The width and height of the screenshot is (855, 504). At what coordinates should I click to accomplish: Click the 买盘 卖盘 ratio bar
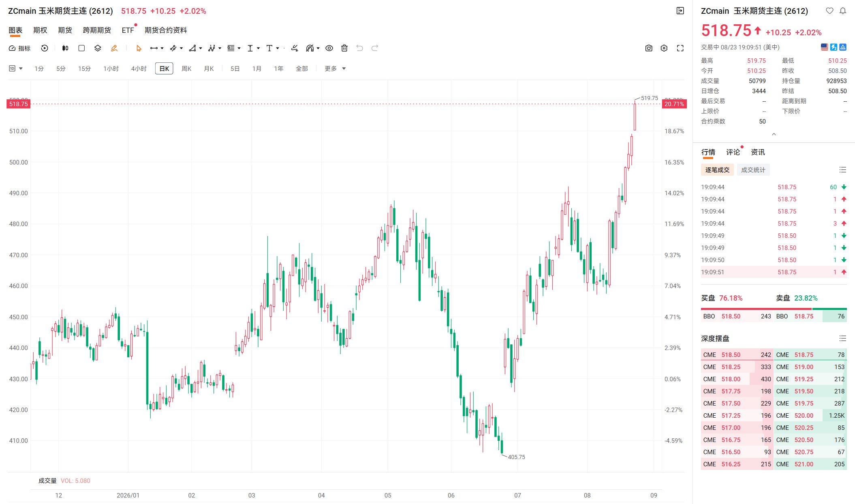pos(774,309)
